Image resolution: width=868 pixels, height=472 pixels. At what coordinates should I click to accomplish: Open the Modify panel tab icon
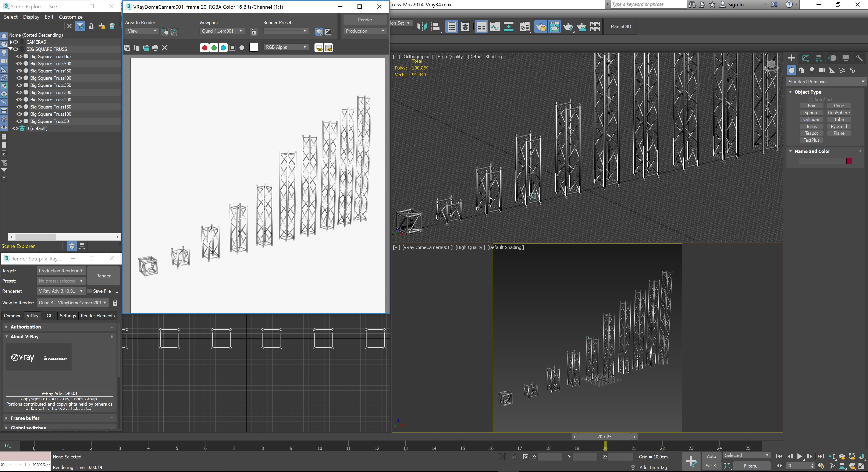(805, 58)
